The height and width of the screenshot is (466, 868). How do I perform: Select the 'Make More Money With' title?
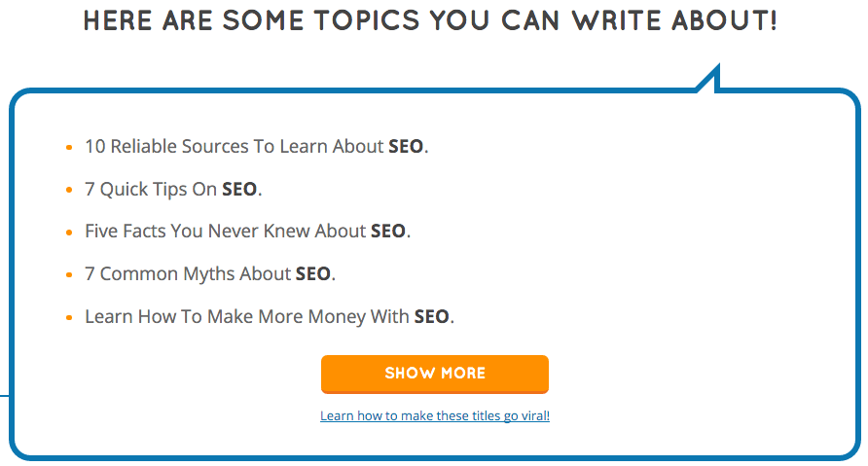point(247,317)
